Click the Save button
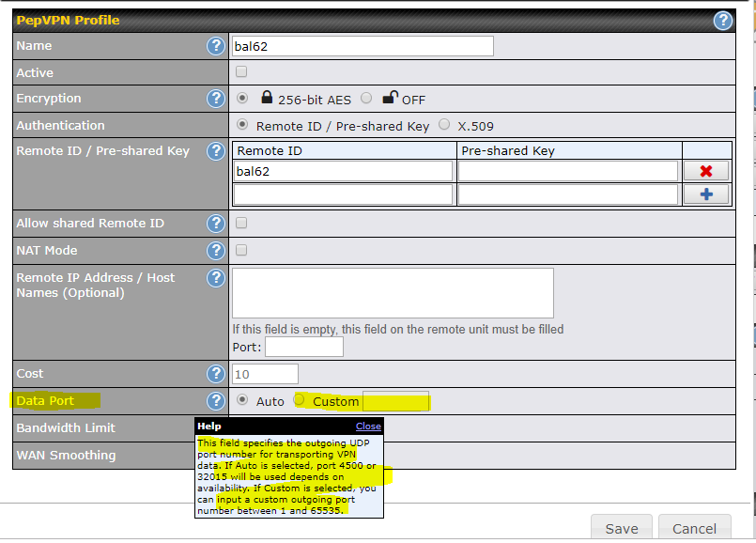Screen dimensions: 756x543 coord(622,529)
